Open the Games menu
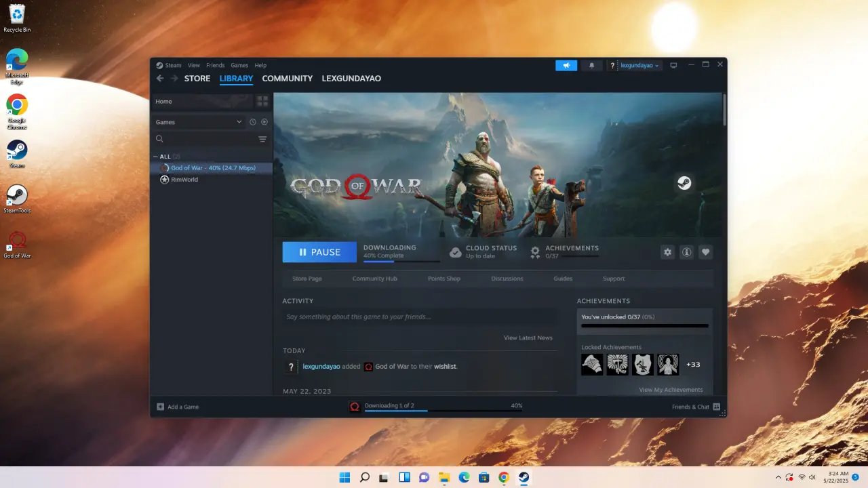 [239, 66]
